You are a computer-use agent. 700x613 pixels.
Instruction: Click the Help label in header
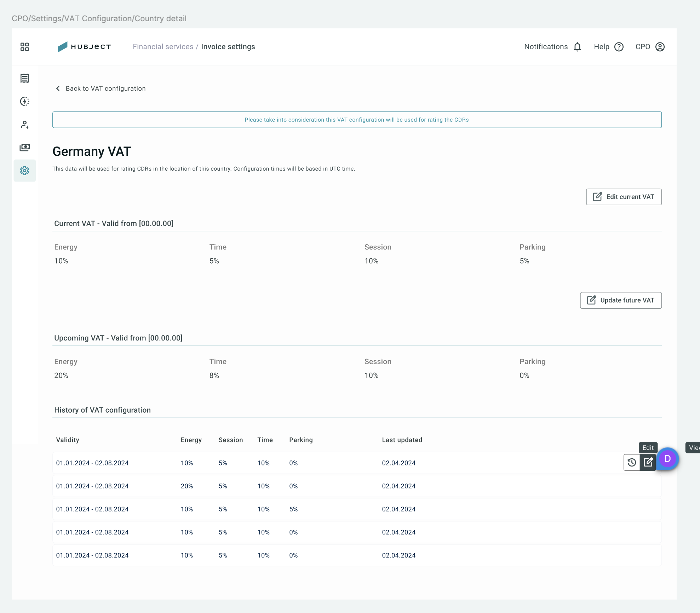coord(601,47)
